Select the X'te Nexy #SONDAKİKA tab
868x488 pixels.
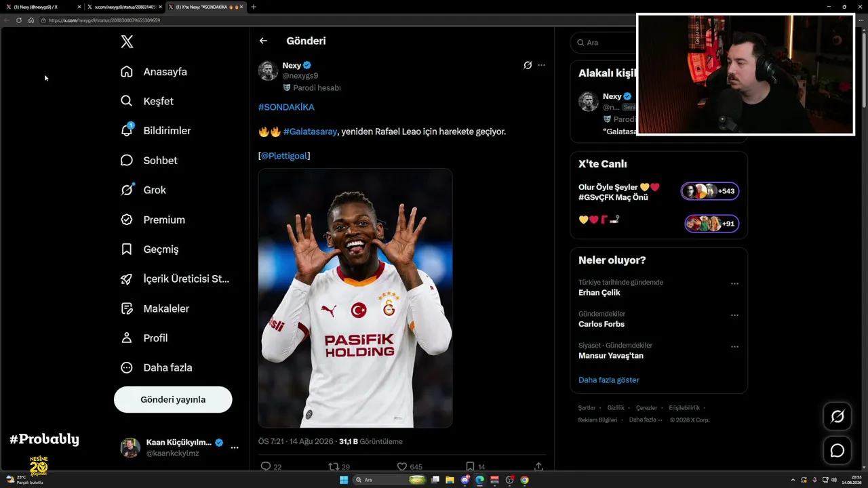click(207, 7)
